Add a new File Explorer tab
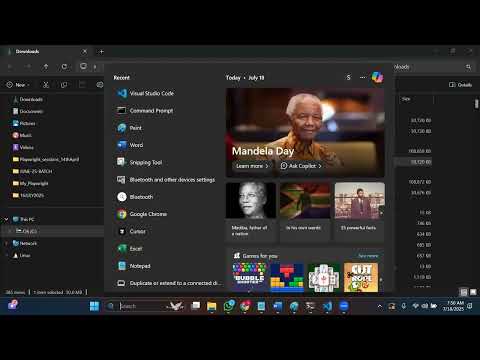 pos(101,52)
